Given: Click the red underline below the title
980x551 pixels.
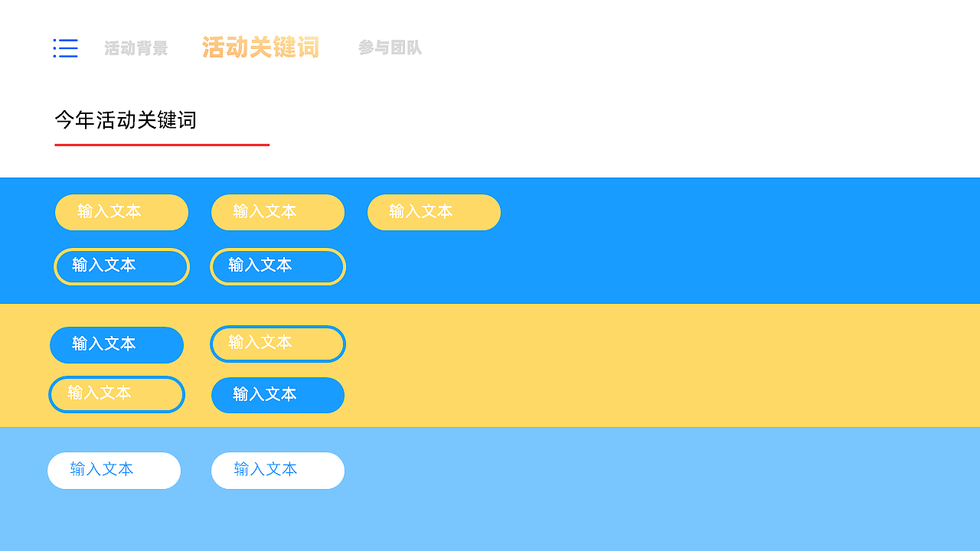Looking at the screenshot, I should coord(161,144).
